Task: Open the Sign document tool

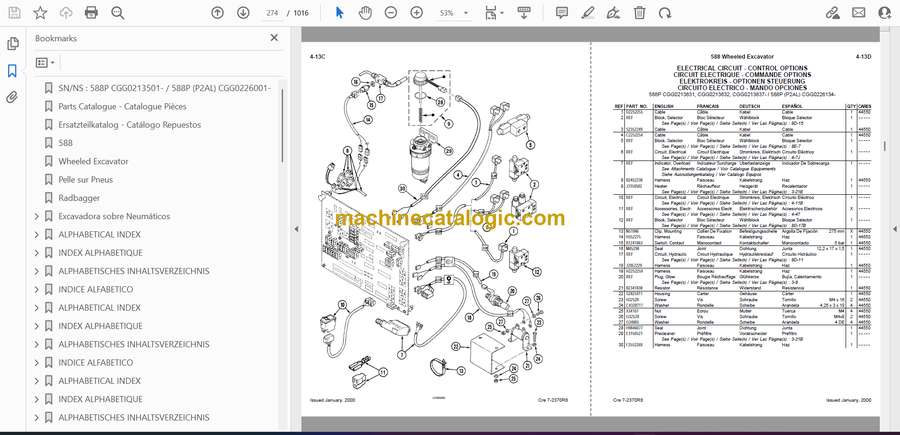Action: click(x=614, y=13)
